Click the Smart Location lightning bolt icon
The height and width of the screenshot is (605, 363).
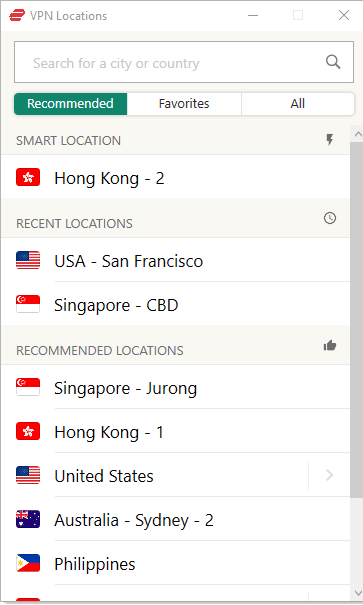coord(329,140)
